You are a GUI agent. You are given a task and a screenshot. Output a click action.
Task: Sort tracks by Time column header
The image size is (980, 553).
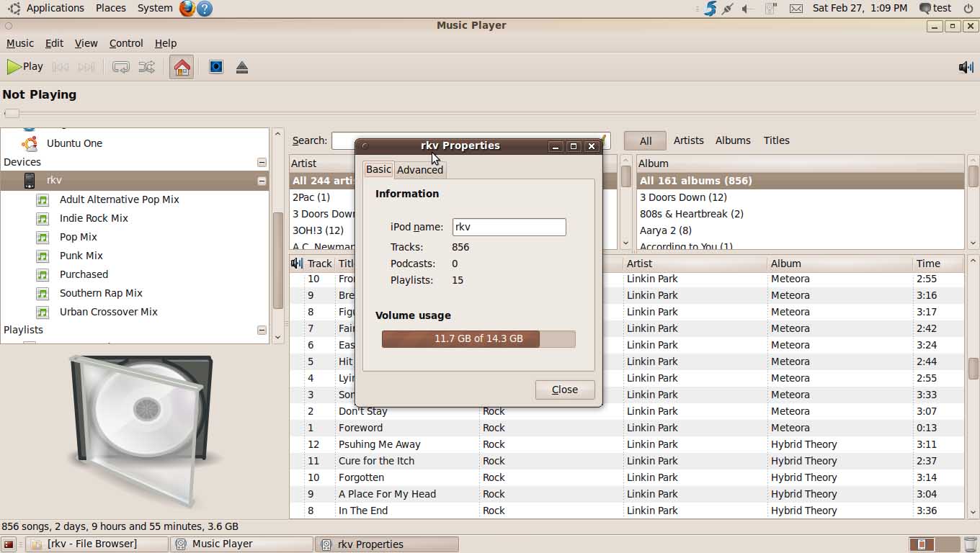(x=938, y=264)
